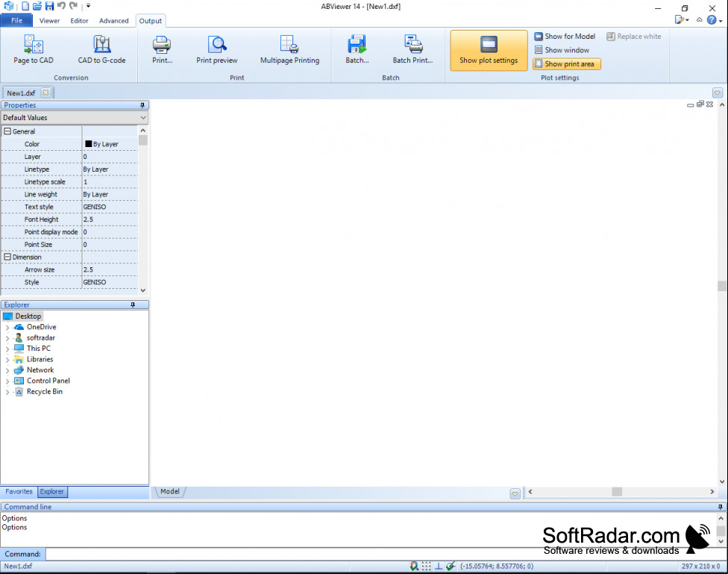Viewport: 728px width, 574px height.
Task: Click the New document icon in quick access toolbar
Action: 25,6
